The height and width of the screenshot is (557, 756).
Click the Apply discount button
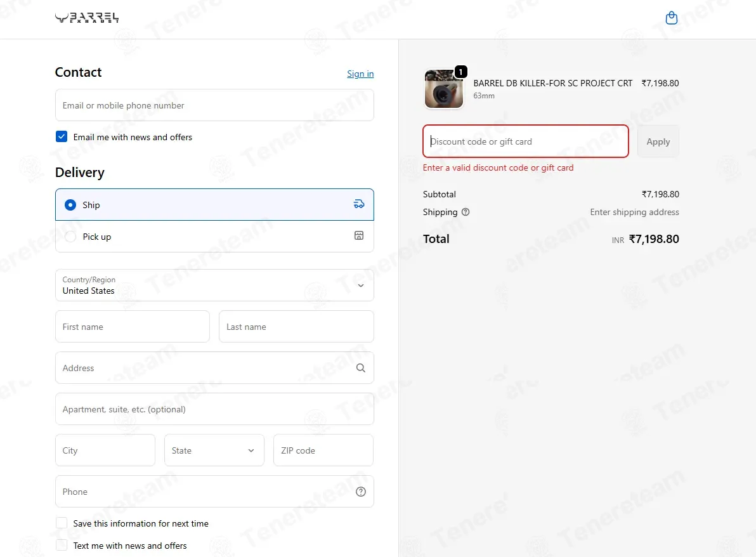click(x=658, y=141)
